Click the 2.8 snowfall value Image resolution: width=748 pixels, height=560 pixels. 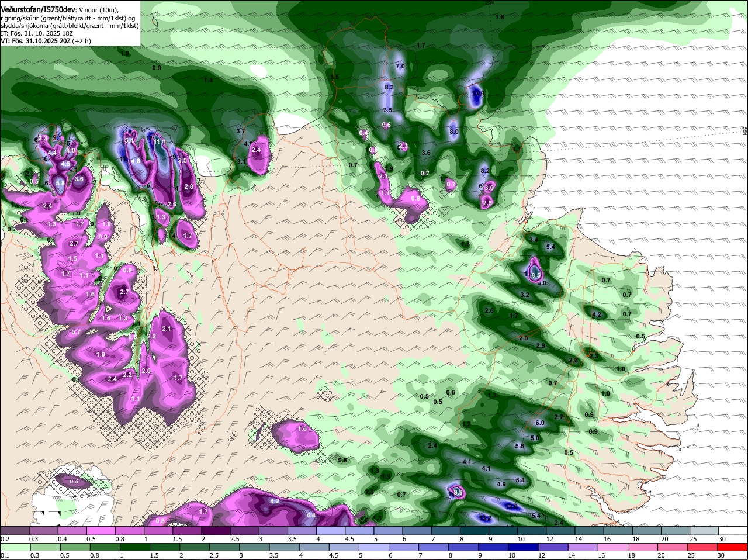point(188,186)
